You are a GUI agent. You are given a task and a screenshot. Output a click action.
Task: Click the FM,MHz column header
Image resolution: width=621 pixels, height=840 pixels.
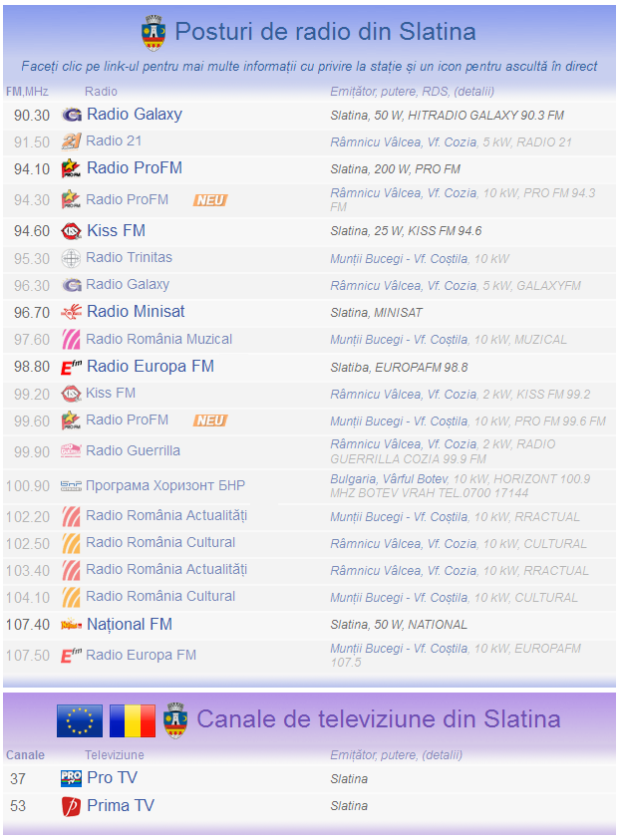pyautogui.click(x=27, y=92)
